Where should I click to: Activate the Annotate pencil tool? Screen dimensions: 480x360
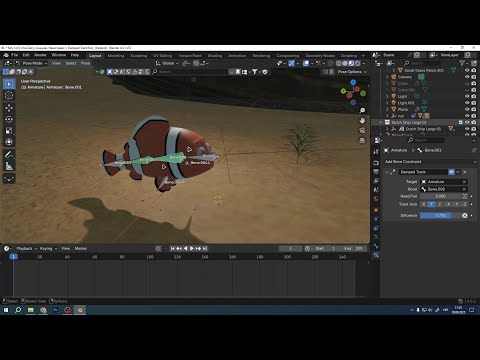tap(9, 154)
